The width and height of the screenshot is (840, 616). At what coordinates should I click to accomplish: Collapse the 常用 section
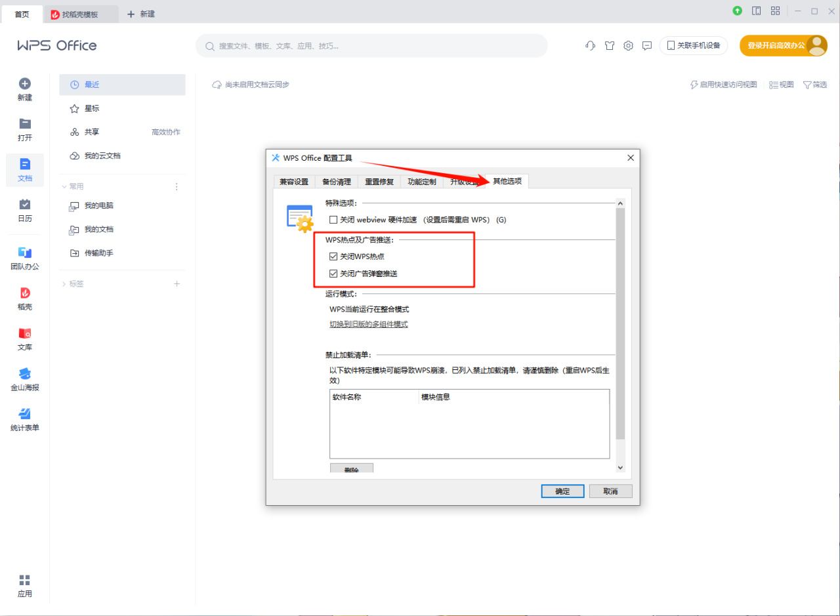64,186
